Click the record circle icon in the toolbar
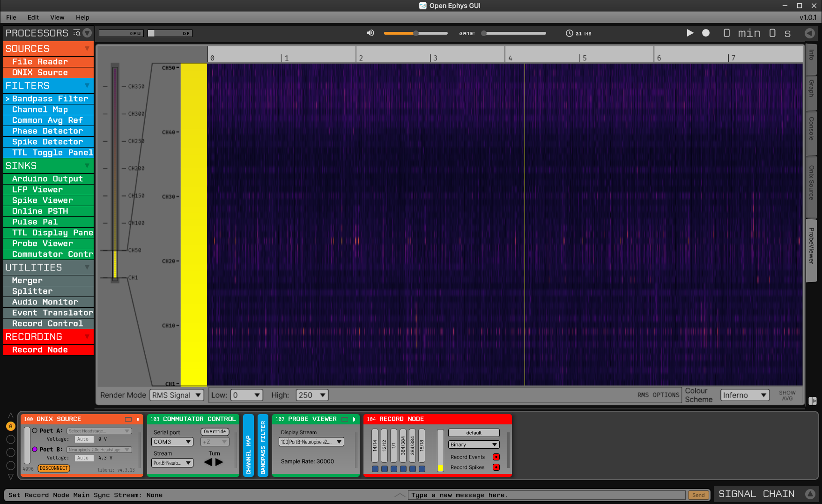822x504 pixels. click(705, 33)
